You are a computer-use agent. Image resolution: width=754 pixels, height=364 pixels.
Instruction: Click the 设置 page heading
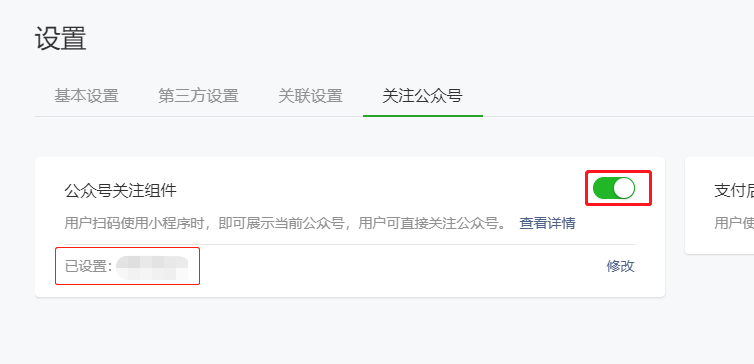click(x=61, y=38)
